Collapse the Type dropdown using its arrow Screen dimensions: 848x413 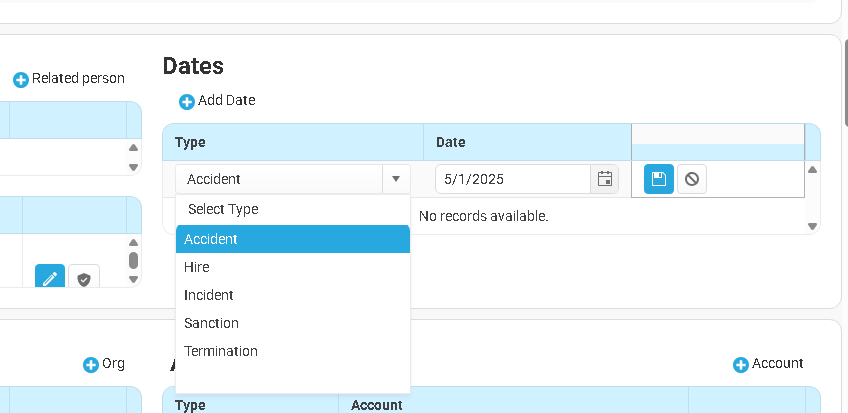tap(396, 179)
